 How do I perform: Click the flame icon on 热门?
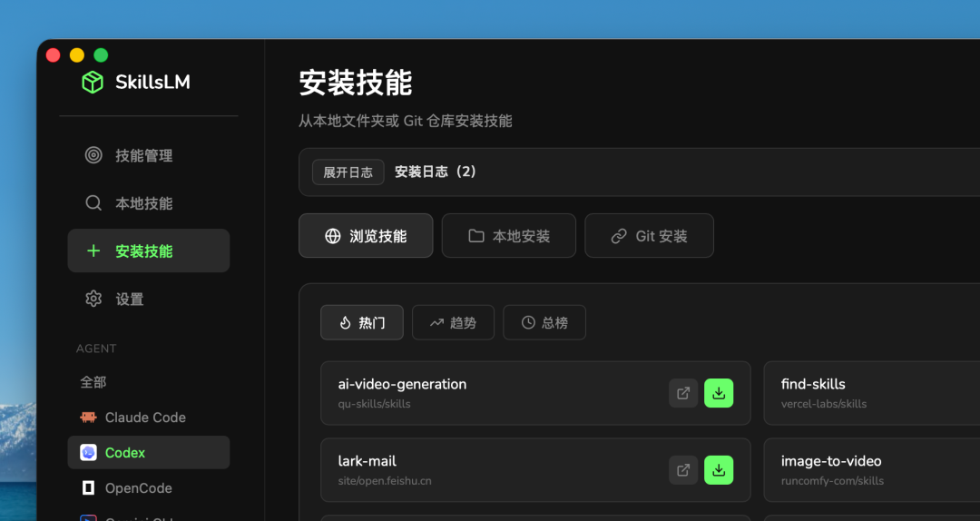(345, 323)
